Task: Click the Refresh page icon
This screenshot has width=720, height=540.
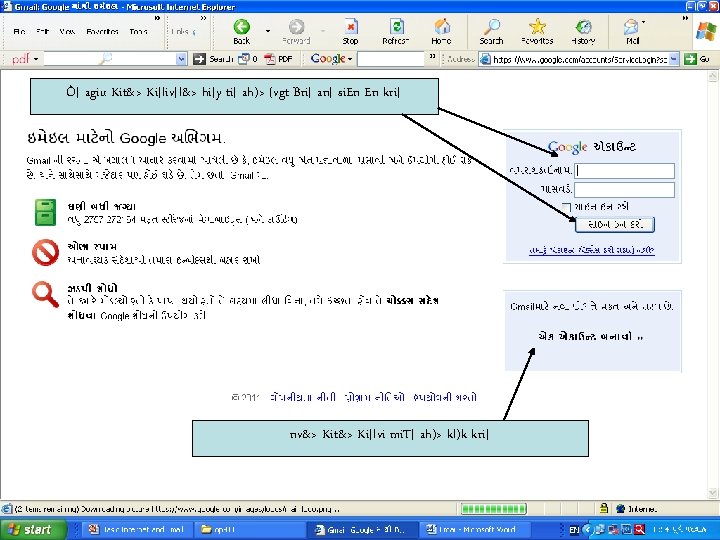Action: tap(396, 27)
